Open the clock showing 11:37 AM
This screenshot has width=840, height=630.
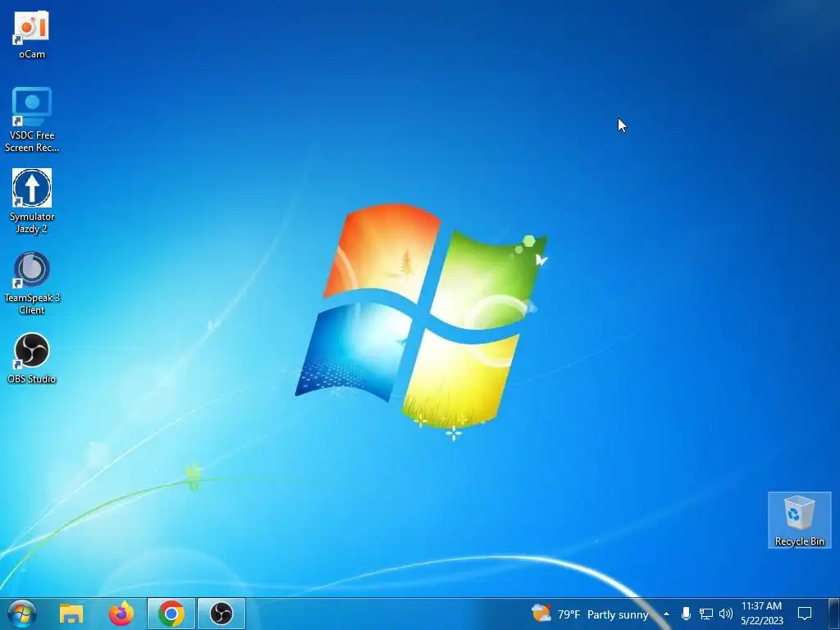[x=762, y=614]
